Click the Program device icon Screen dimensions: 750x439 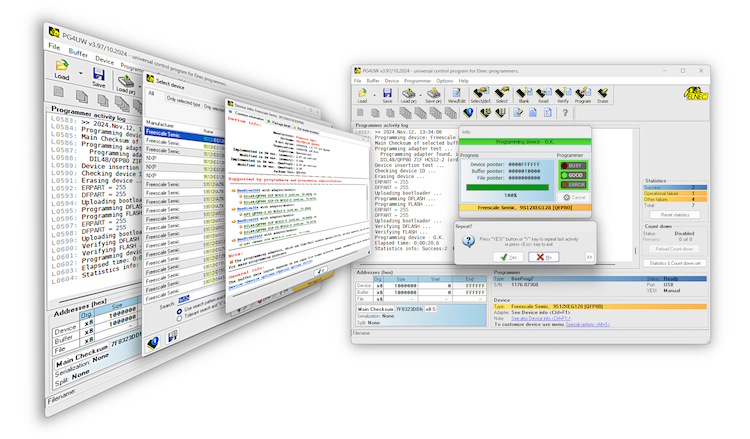[583, 93]
